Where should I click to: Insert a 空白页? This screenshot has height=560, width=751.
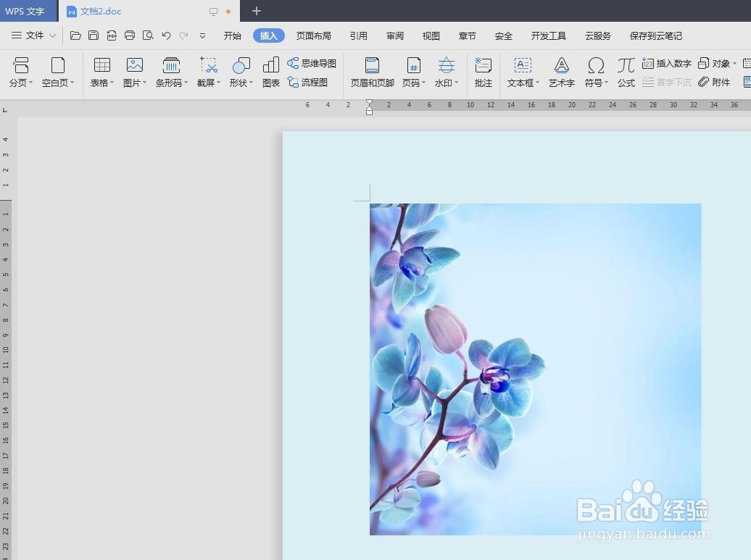58,72
